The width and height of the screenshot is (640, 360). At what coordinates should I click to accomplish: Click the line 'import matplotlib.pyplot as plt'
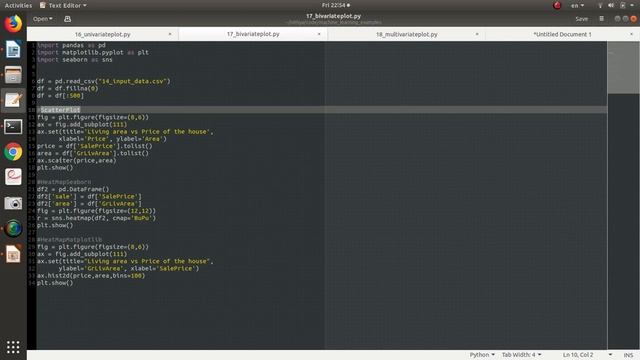tap(93, 53)
